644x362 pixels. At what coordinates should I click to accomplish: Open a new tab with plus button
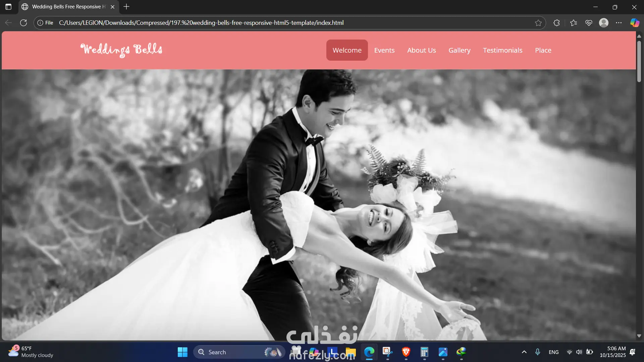pos(126,7)
